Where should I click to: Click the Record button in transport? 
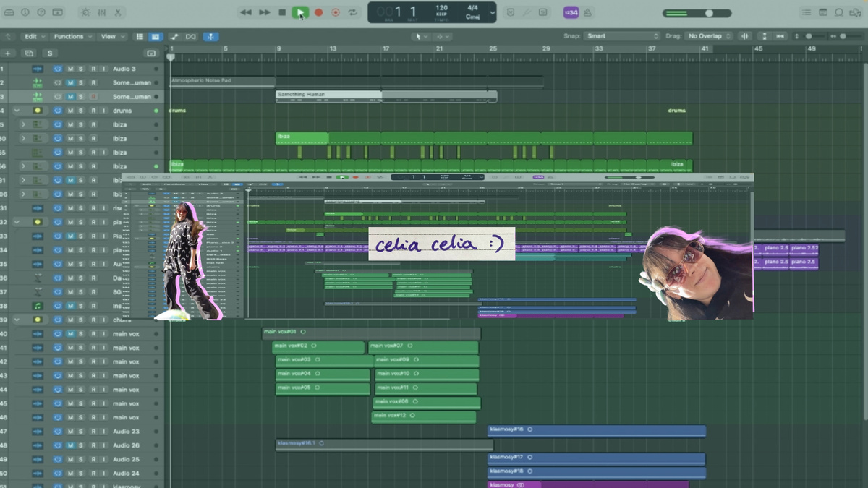[336, 12]
